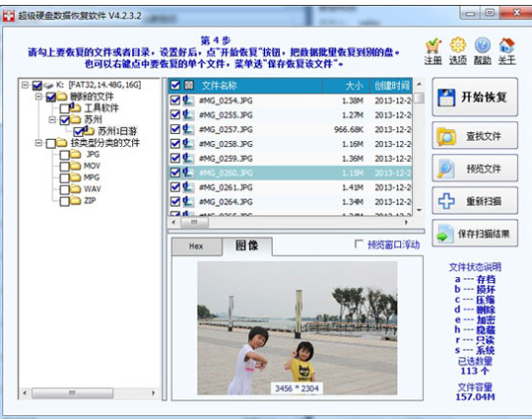Screen dimensions: 532x419
Task: Click 预览文件 magnifier button
Action: 475,168
